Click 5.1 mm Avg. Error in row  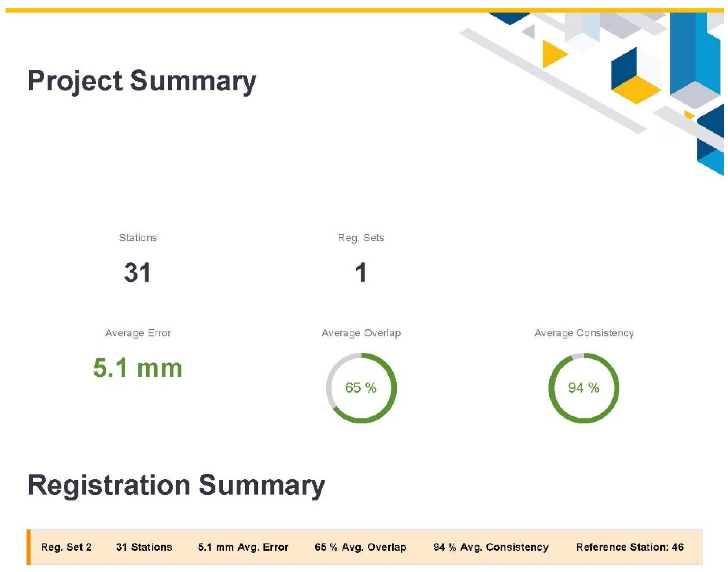(243, 547)
